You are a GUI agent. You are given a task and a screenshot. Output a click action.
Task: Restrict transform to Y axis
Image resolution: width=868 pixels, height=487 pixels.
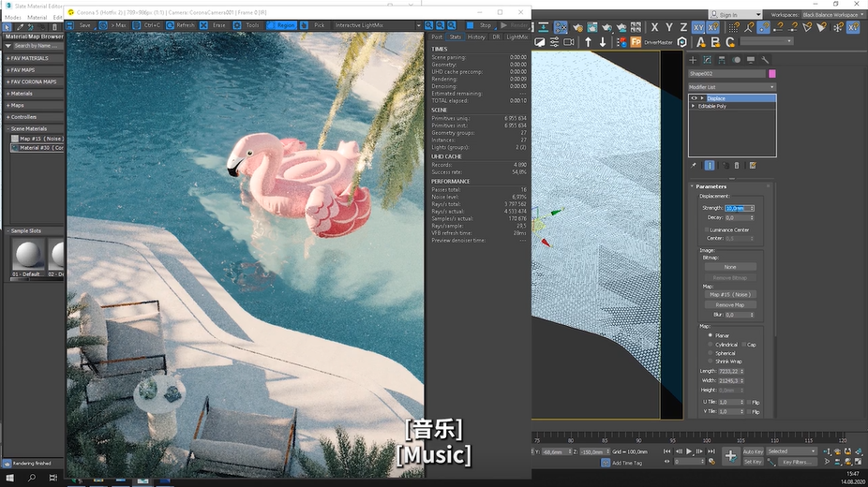coord(668,27)
